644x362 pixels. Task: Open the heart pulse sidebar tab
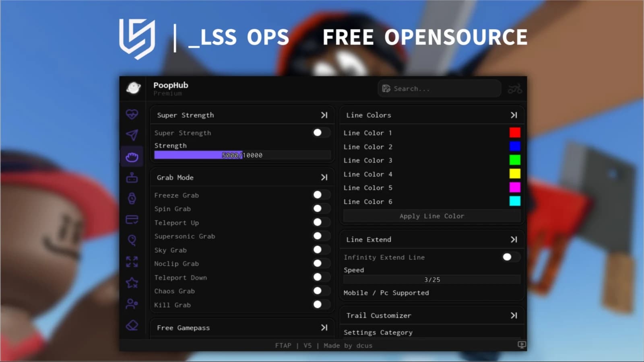pos(132,115)
